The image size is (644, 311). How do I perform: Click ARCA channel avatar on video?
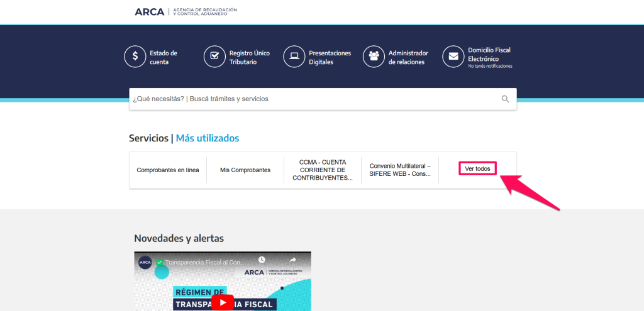145,262
